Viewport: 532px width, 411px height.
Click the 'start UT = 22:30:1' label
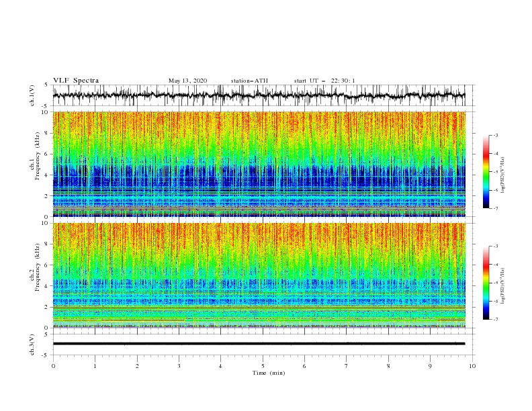[324, 81]
